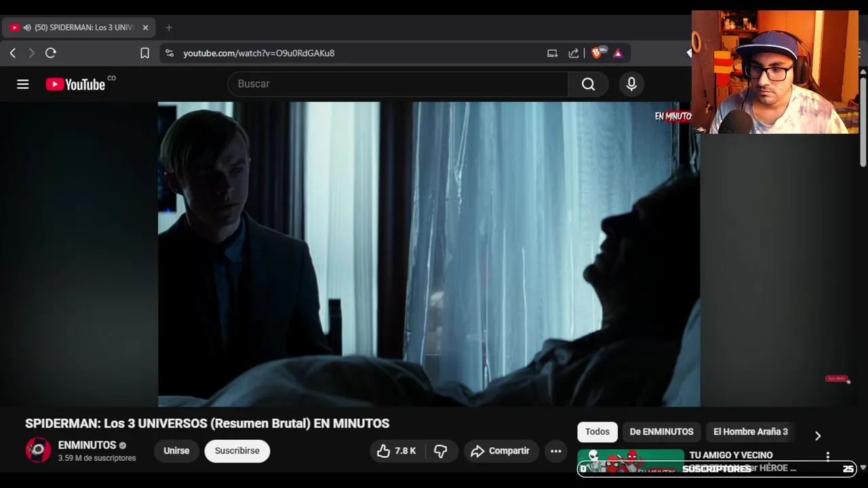Go back with browser back arrow
868x488 pixels.
tap(13, 53)
